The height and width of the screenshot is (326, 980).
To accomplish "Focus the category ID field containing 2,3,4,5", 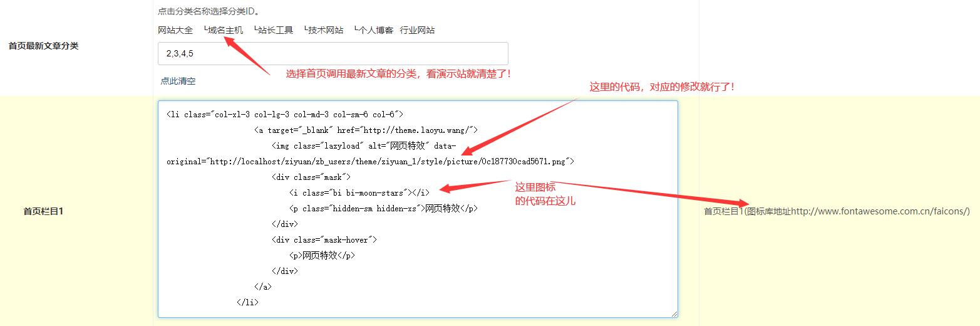I will [x=333, y=53].
